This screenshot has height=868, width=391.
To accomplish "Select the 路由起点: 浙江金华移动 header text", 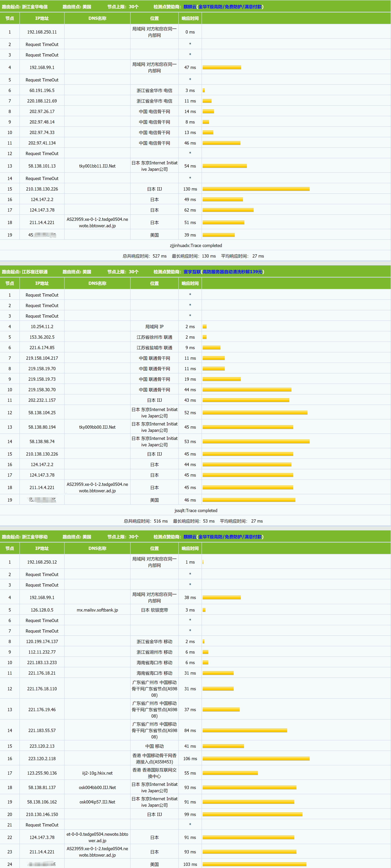I will pyautogui.click(x=25, y=537).
